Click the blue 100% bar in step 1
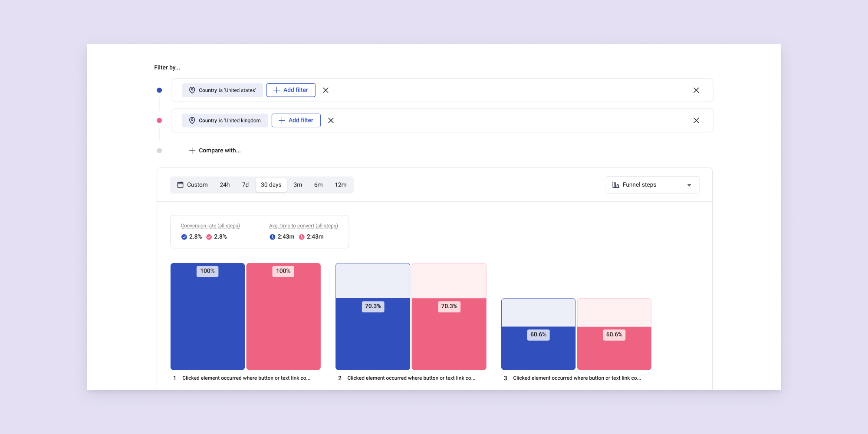This screenshot has height=434, width=868. coord(207,316)
